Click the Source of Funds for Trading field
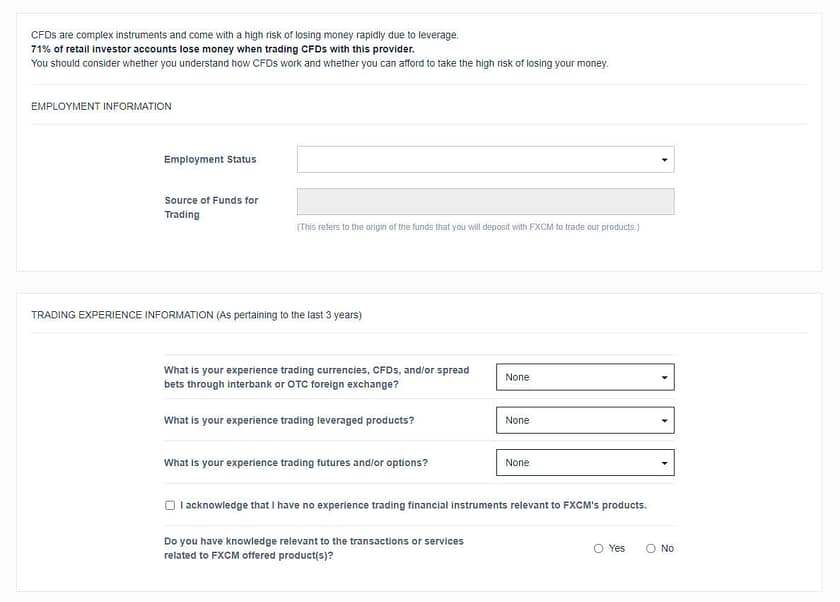This screenshot has height=602, width=840. pos(485,201)
